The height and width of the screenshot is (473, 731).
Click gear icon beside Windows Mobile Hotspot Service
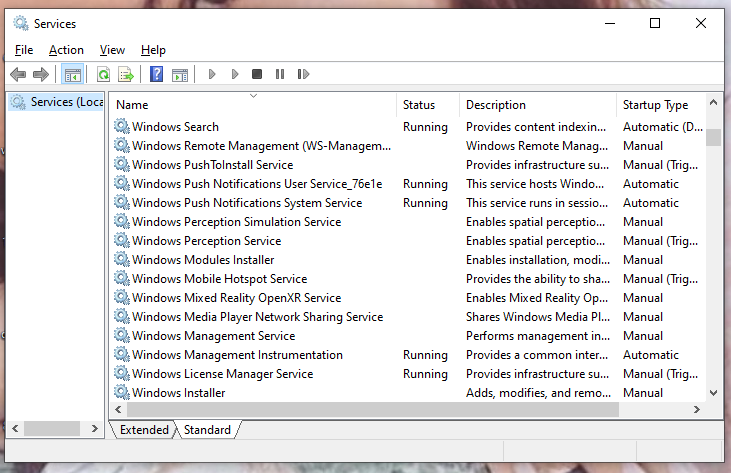[x=122, y=278]
